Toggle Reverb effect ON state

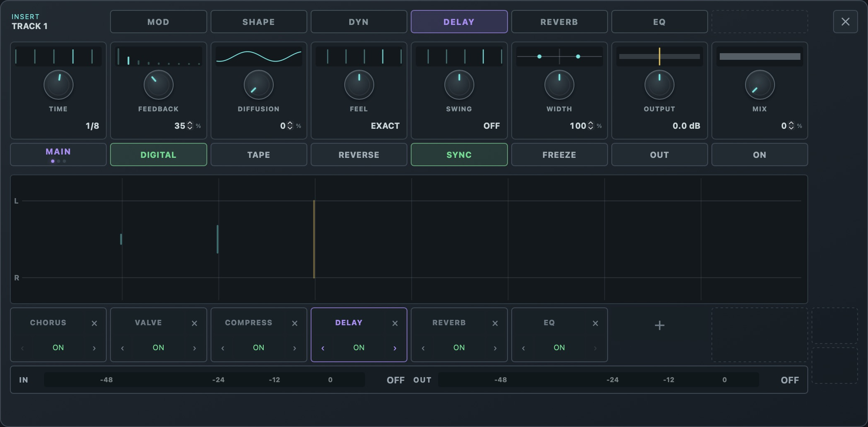click(459, 348)
